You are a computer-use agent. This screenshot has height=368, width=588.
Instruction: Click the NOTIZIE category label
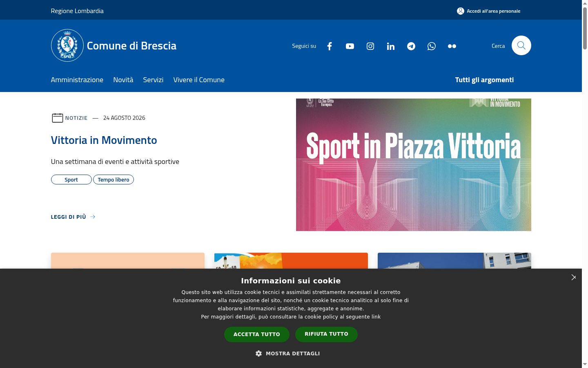point(76,118)
